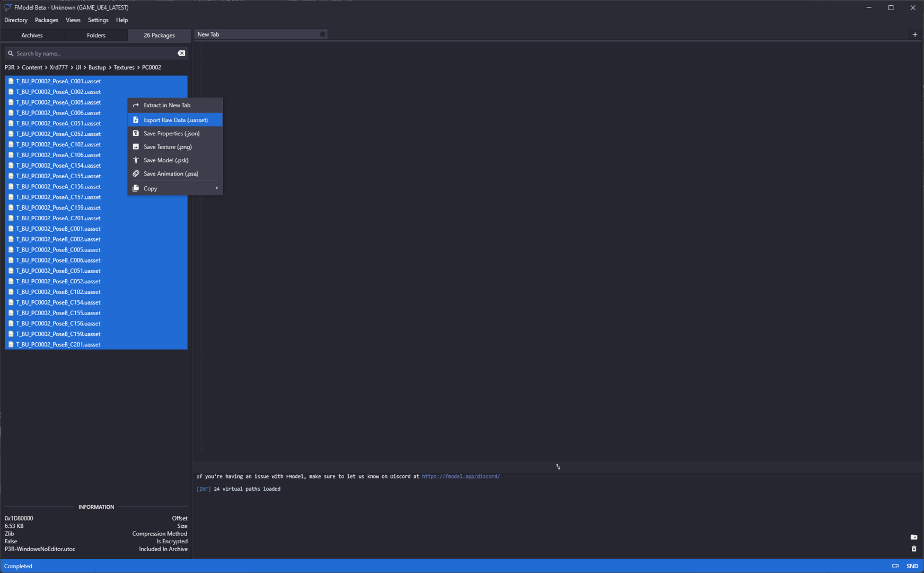The width and height of the screenshot is (924, 573).
Task: Select T_BU_PC0002_PoseB_C001.uasset in the list
Action: coord(96,229)
